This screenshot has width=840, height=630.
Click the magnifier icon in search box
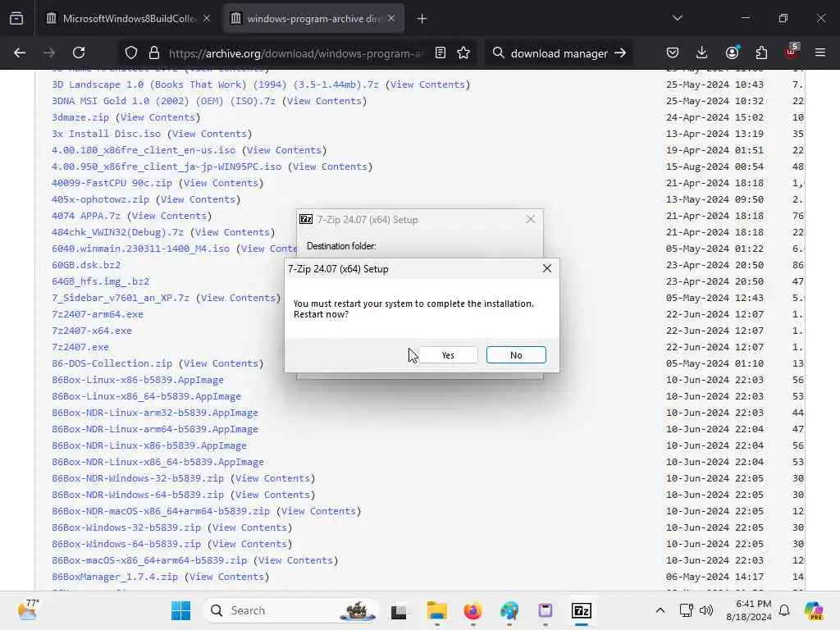point(498,52)
